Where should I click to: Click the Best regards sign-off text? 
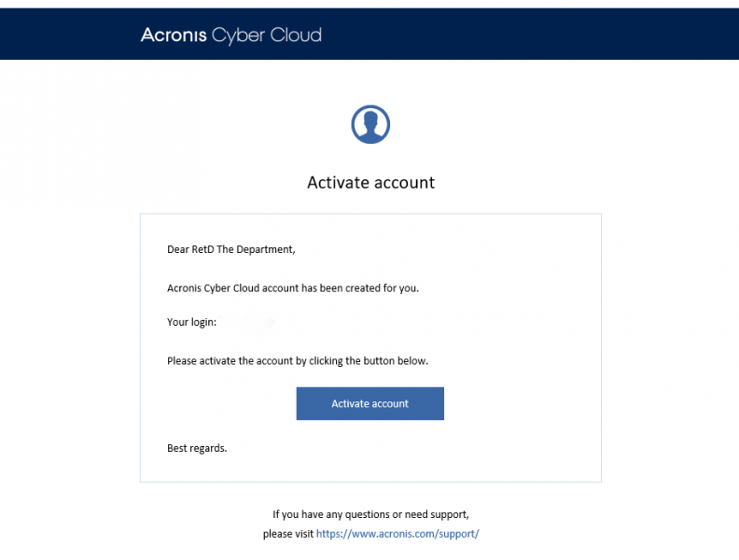[x=197, y=448]
